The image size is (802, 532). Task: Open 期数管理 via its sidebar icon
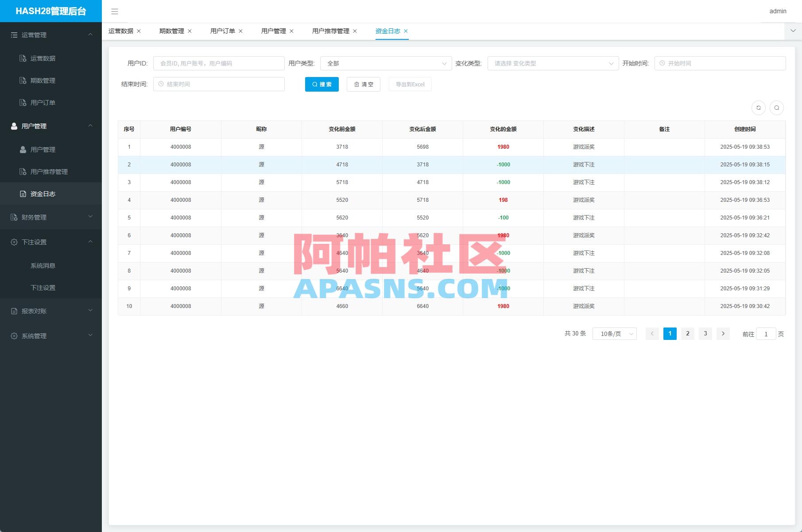point(22,80)
